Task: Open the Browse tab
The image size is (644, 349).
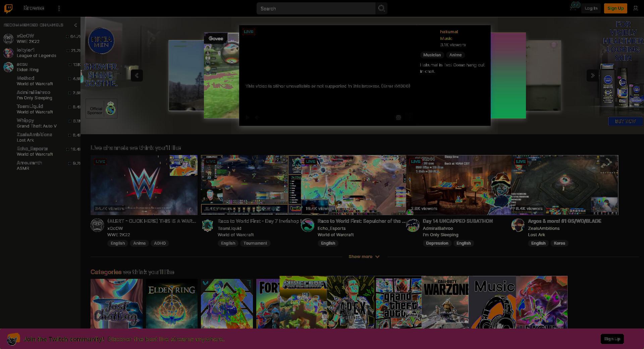Action: (34, 8)
